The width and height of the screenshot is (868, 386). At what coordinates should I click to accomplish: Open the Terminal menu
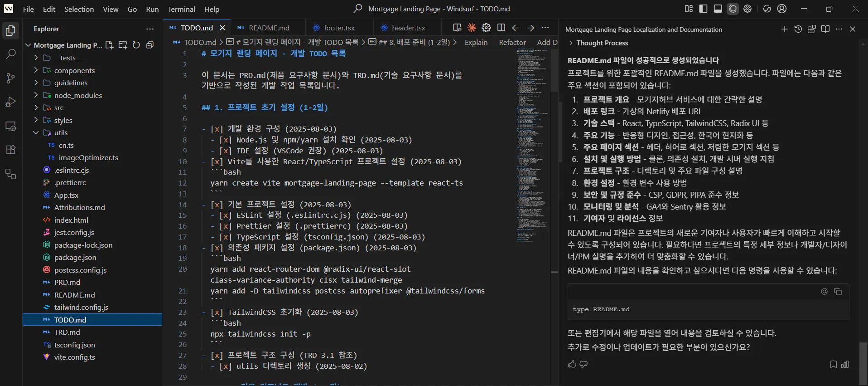181,9
